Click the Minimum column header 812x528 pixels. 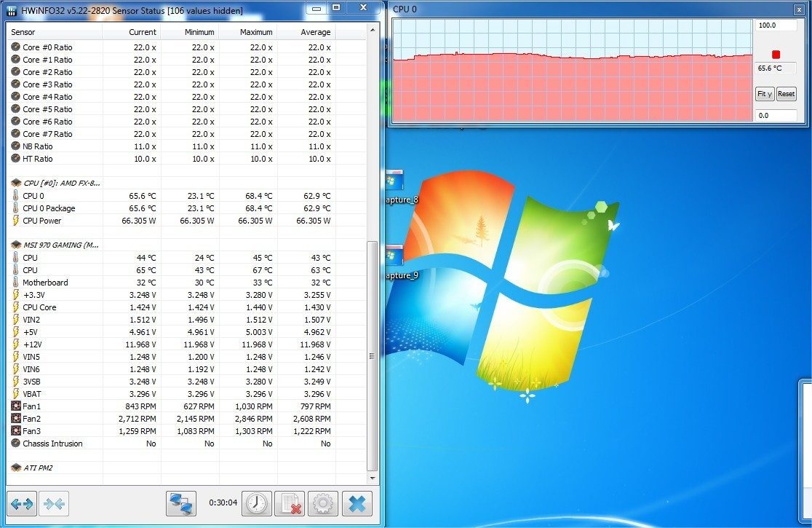[189, 32]
